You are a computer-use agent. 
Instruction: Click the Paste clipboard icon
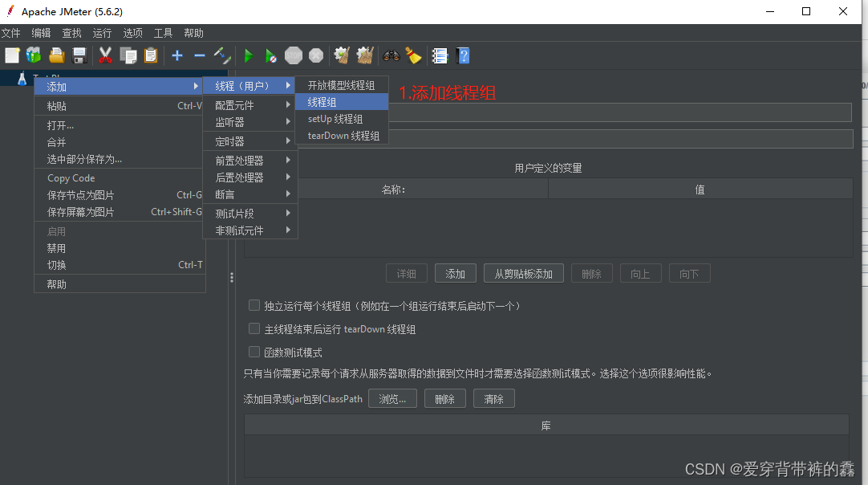151,55
